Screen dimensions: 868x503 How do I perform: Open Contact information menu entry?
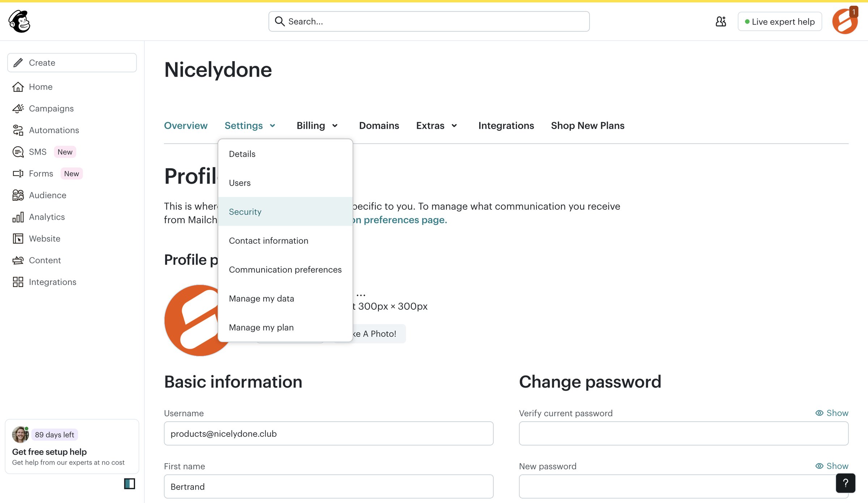285,241
